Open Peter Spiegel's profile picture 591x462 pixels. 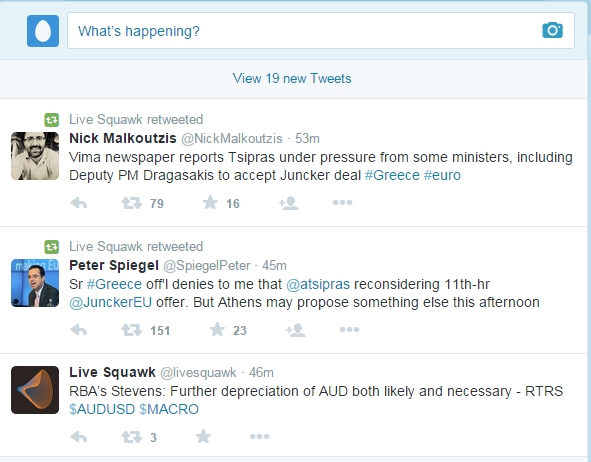click(35, 283)
